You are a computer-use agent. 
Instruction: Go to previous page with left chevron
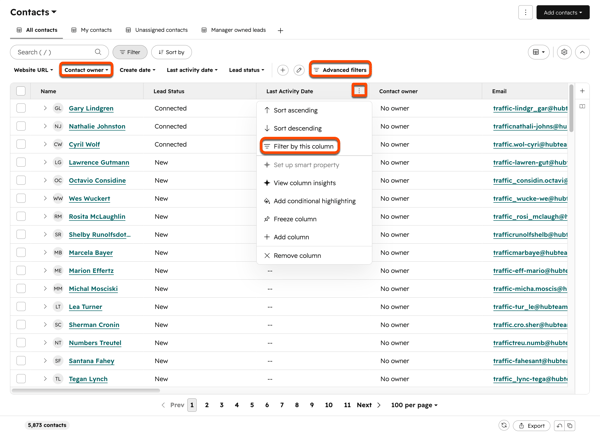tap(163, 405)
